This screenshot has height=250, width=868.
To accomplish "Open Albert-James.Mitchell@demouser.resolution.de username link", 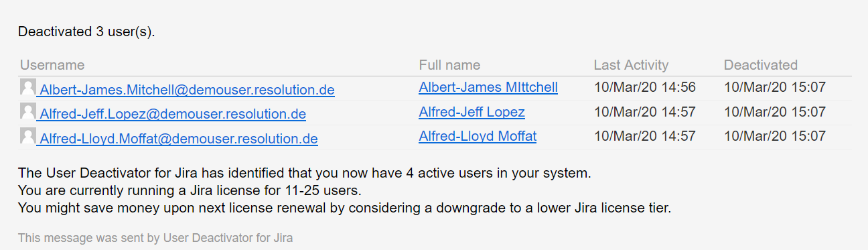I will (x=187, y=90).
